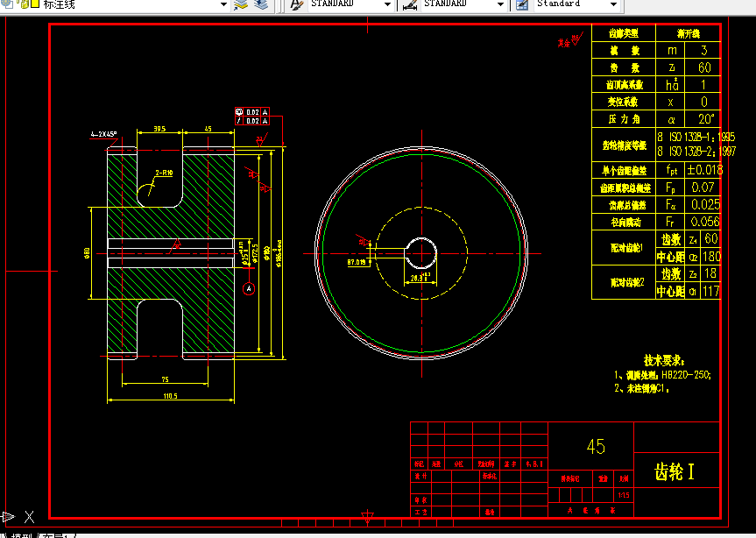This screenshot has width=756, height=538.
Task: Click the circled datum A symbol
Action: (x=249, y=289)
